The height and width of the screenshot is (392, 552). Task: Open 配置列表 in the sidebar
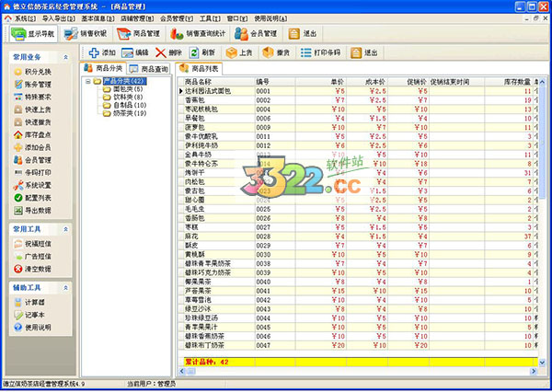[33, 198]
